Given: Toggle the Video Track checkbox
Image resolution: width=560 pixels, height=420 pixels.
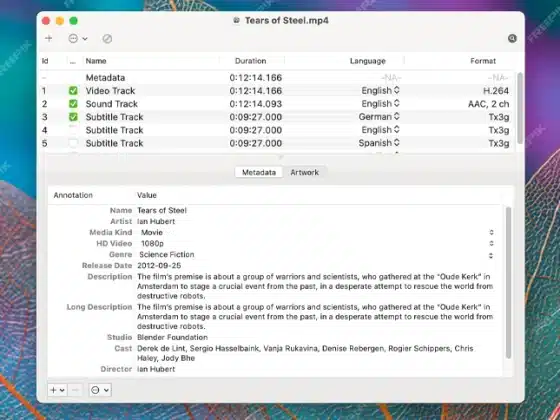Looking at the screenshot, I should pos(73,91).
